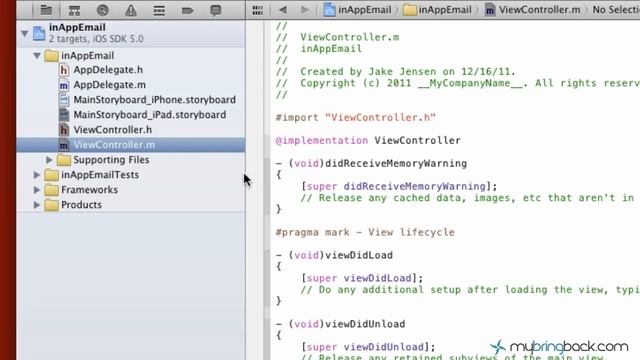Select the Products folder
Viewport: 640px width, 360px height.
pos(81,205)
